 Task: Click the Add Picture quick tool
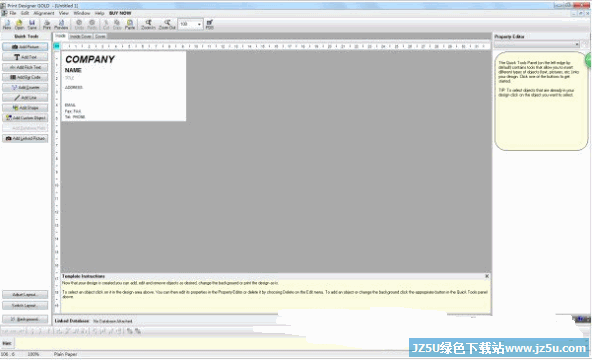[25, 47]
